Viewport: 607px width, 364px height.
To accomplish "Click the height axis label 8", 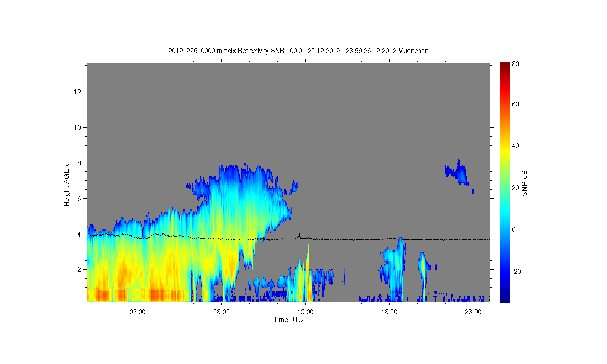I will (79, 163).
